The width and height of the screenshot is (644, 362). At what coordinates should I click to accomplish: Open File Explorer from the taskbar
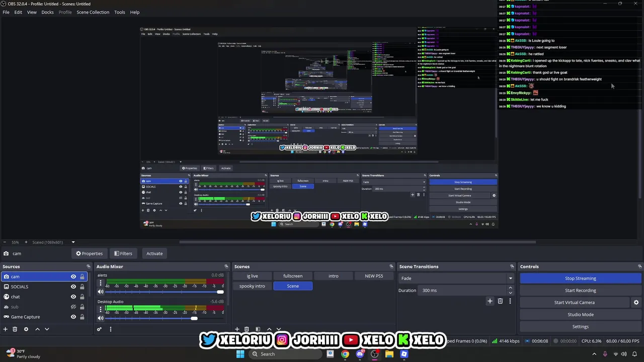tap(389, 354)
